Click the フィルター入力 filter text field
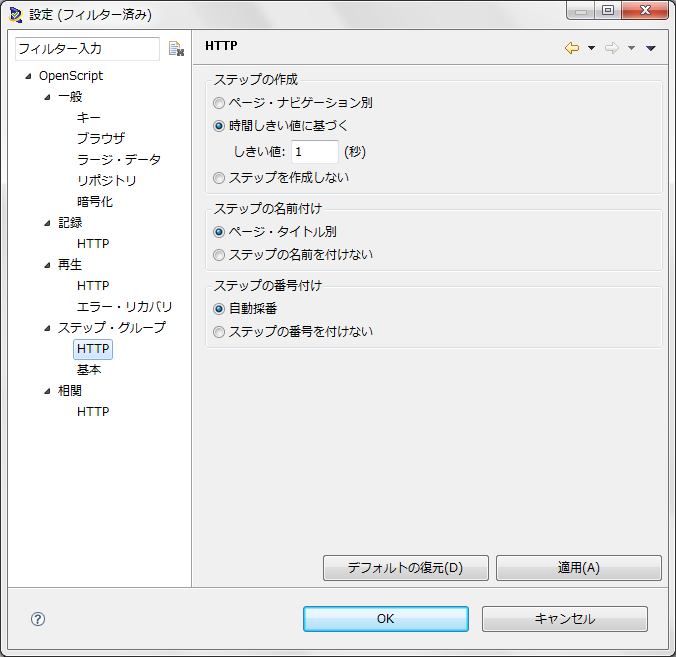The width and height of the screenshot is (676, 657). click(88, 49)
